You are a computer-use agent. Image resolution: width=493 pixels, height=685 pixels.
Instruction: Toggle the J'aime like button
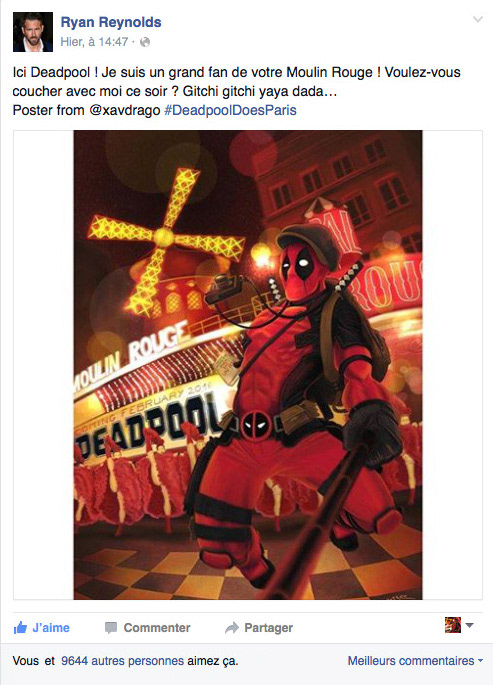coord(42,628)
